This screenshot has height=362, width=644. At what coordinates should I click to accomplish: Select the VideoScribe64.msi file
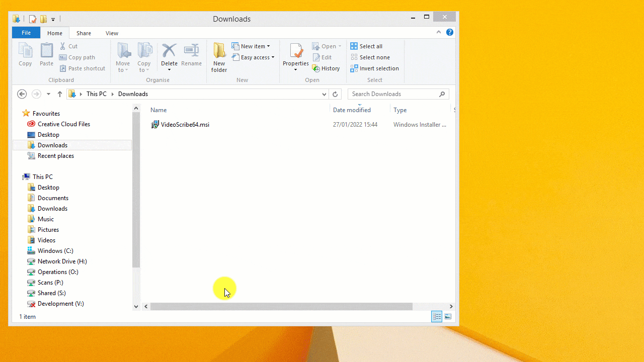[x=185, y=124]
